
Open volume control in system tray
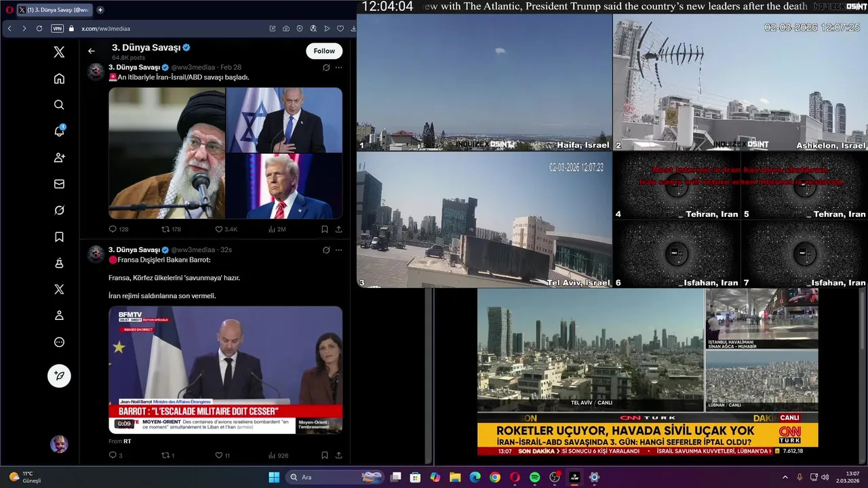pos(825,477)
